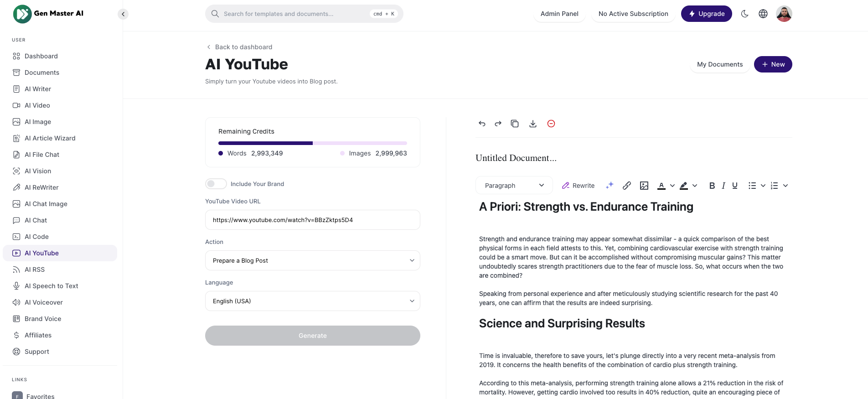Open the Action dropdown showing Prepare a Blog Post

[312, 260]
